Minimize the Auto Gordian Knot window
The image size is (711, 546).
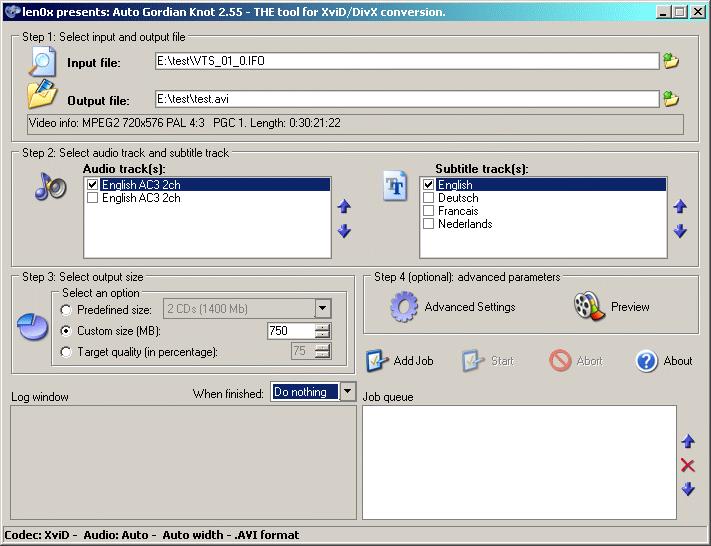663,12
